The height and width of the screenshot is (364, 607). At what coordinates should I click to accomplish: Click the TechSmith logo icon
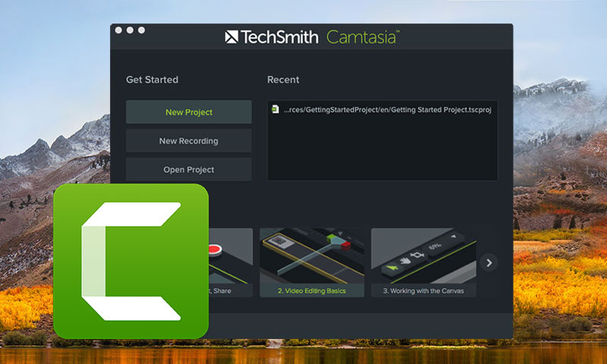[231, 37]
